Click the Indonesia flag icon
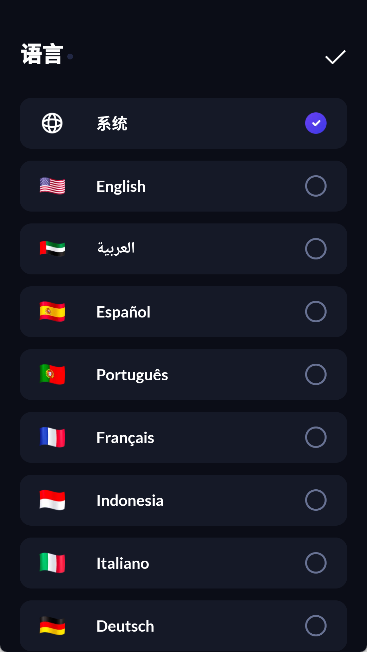Image resolution: width=367 pixels, height=652 pixels. pyautogui.click(x=52, y=500)
